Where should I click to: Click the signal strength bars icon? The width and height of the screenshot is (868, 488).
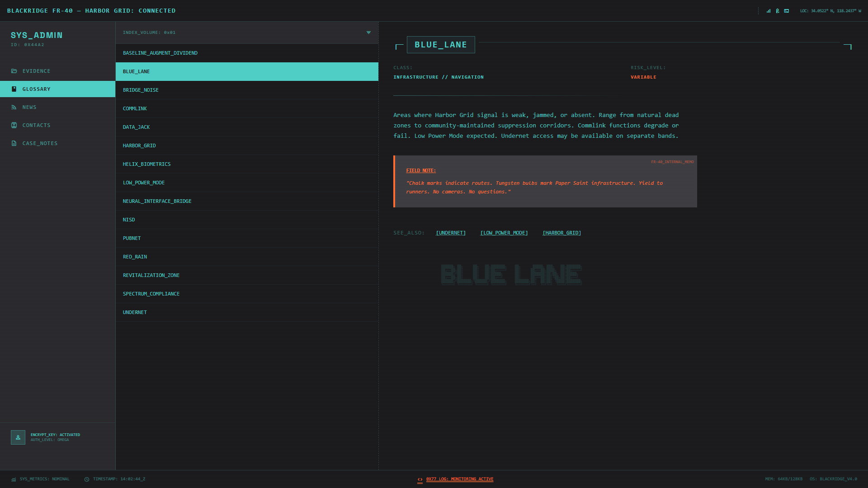(x=769, y=11)
